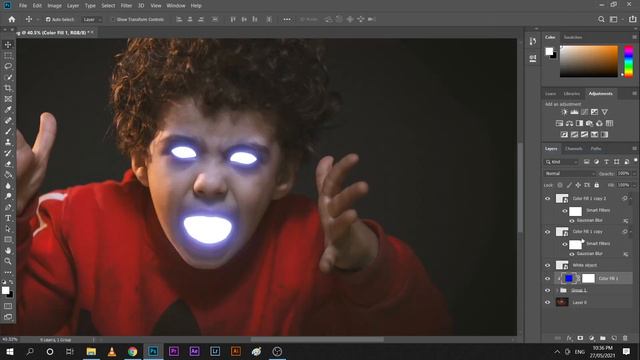
Task: Open the Layers panel options menu
Action: 634,148
